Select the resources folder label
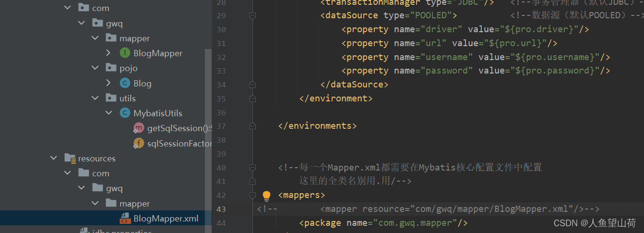 coord(97,159)
